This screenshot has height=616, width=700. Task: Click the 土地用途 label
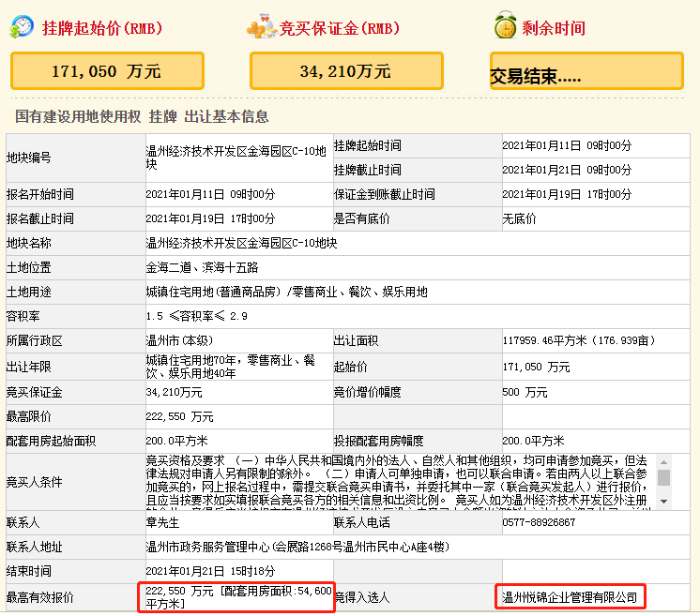(28, 293)
